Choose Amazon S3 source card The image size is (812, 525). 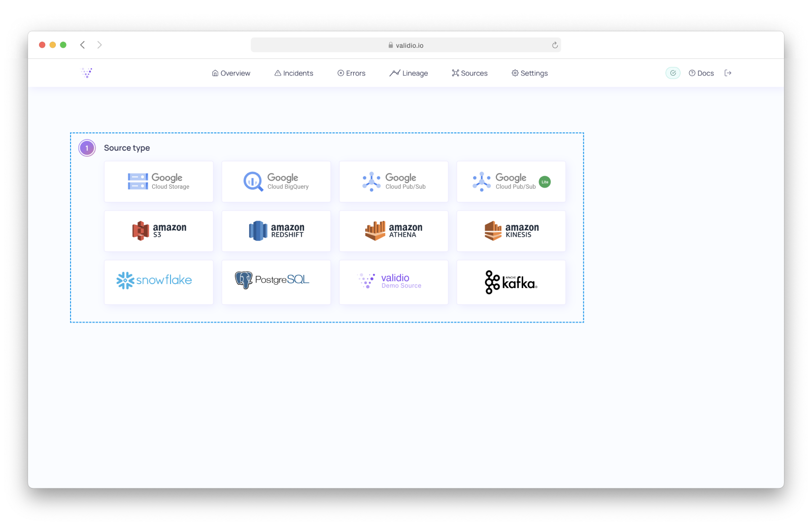pos(159,231)
